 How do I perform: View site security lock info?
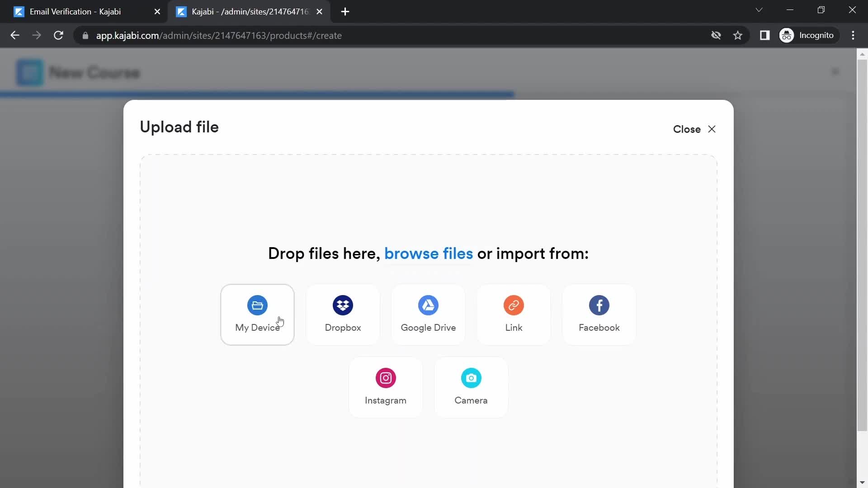click(85, 36)
